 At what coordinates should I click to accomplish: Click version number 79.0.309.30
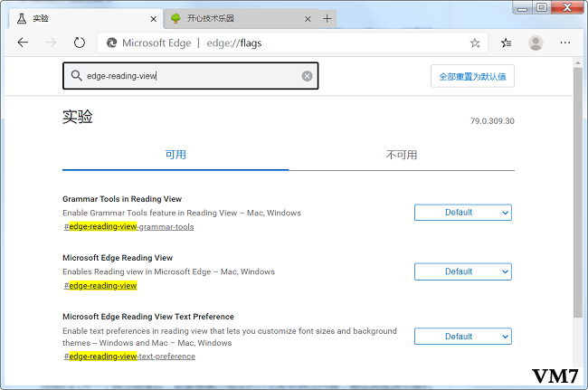492,121
